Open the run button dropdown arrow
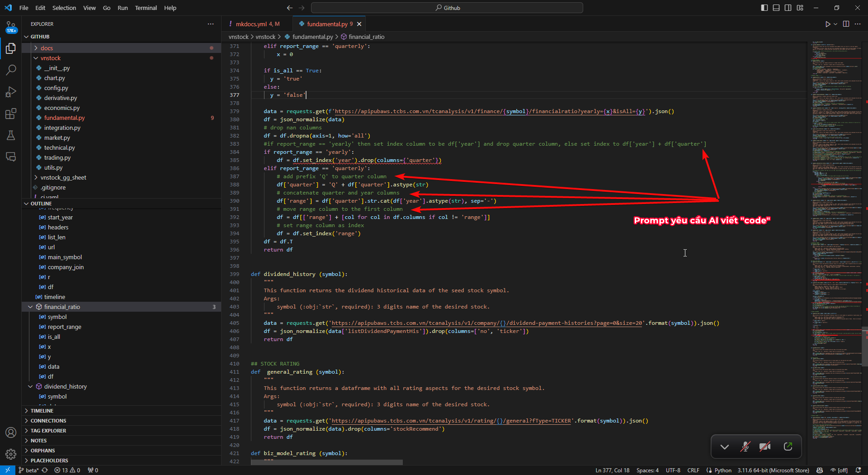 [x=835, y=24]
